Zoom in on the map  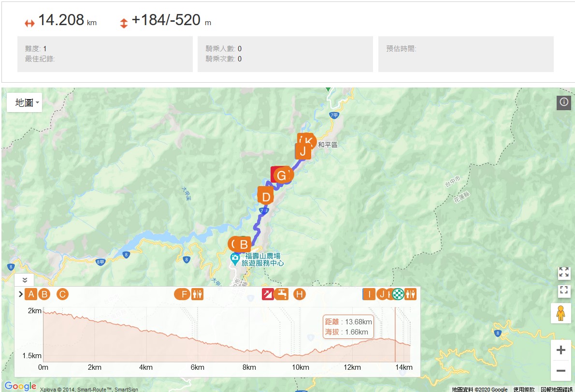tap(561, 350)
